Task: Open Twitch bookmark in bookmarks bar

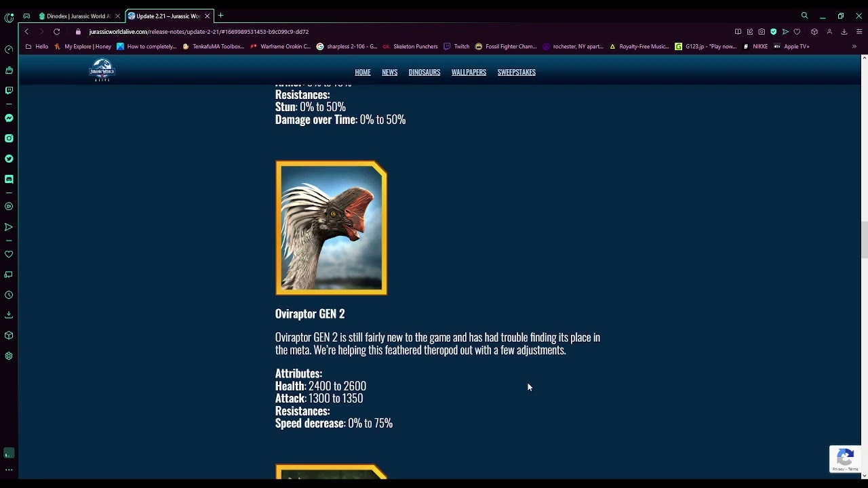Action: (x=456, y=47)
